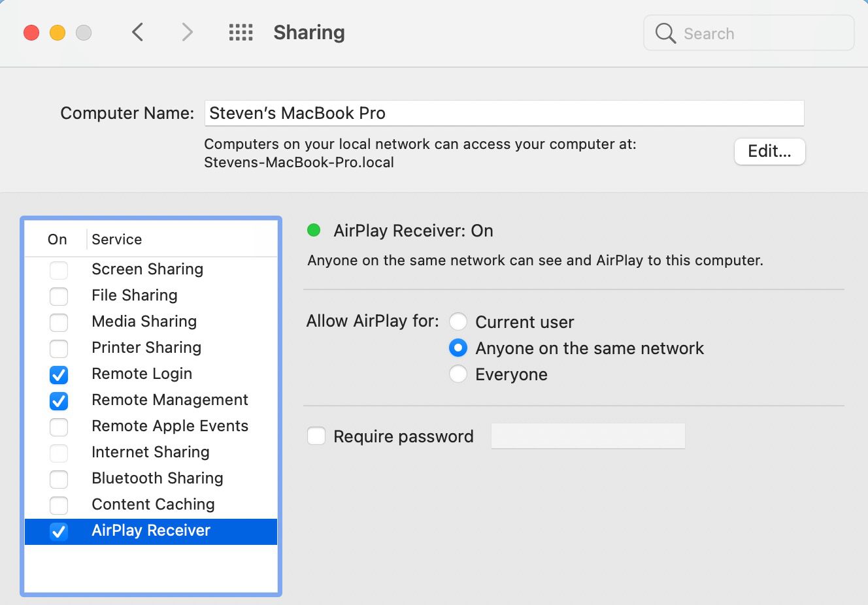Click the forward navigation arrow

coord(187,32)
